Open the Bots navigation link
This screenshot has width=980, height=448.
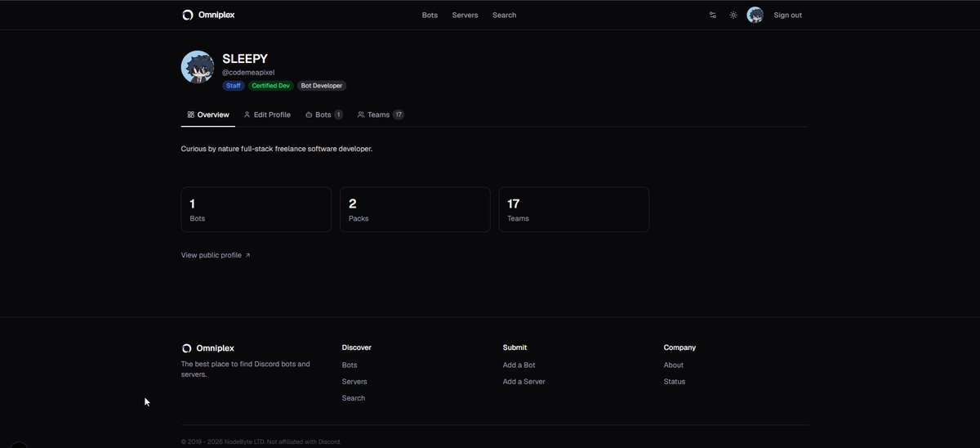pyautogui.click(x=430, y=15)
